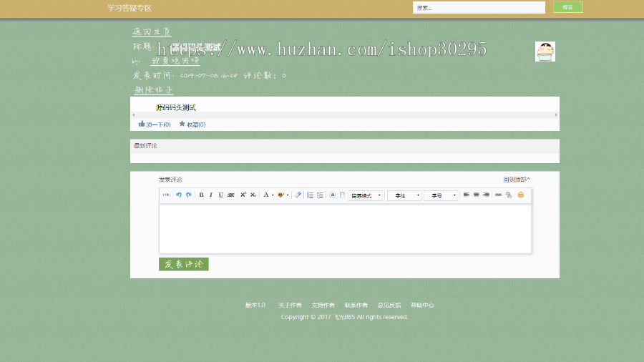Image resolution: width=644 pixels, height=362 pixels.
Task: Click 版本1.0 footer text
Action: (x=255, y=305)
